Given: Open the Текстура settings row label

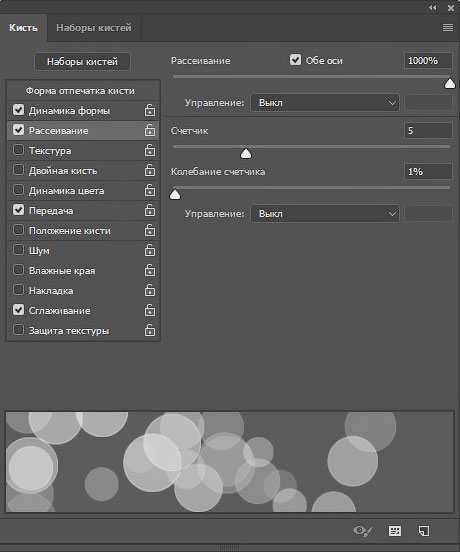Looking at the screenshot, I should [x=50, y=151].
